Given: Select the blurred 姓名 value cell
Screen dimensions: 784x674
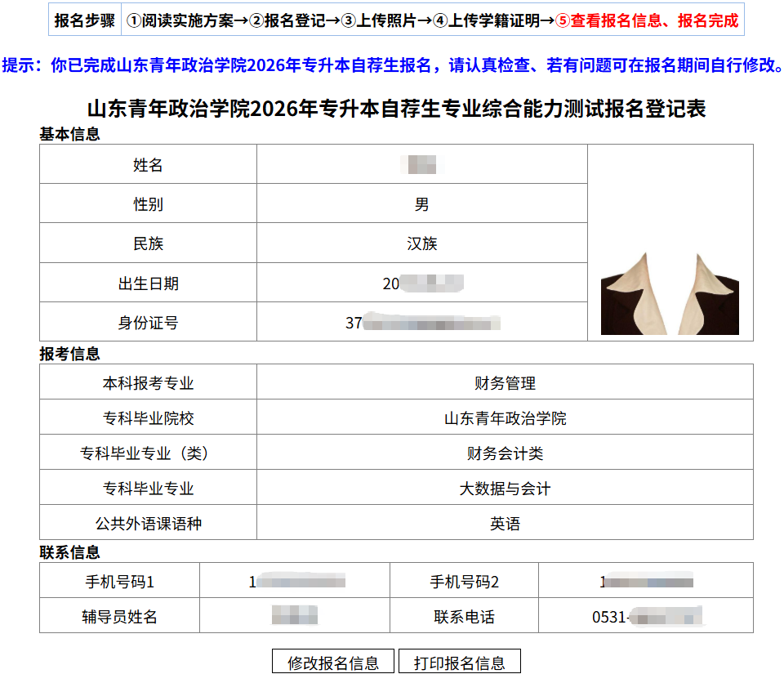Looking at the screenshot, I should coord(422,165).
